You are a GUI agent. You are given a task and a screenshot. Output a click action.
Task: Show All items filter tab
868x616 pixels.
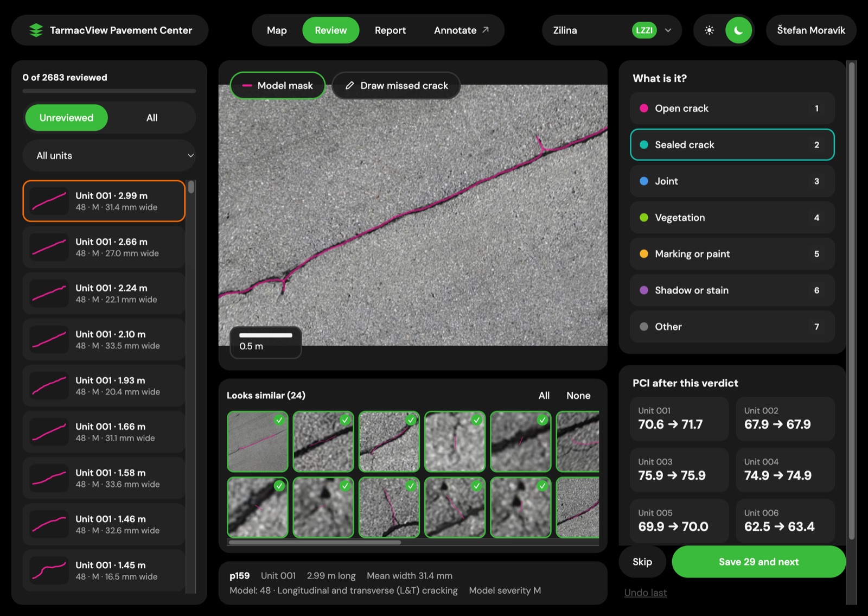tap(152, 118)
